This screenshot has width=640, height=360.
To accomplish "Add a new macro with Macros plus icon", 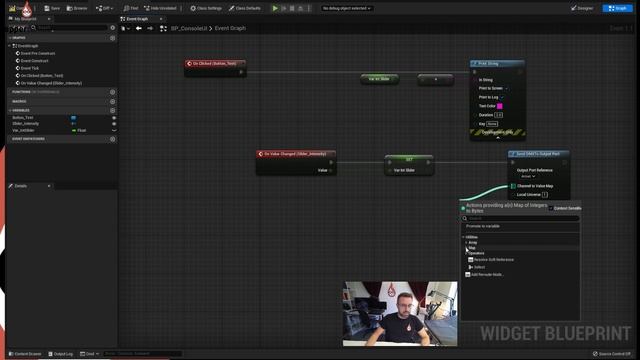I will point(113,102).
